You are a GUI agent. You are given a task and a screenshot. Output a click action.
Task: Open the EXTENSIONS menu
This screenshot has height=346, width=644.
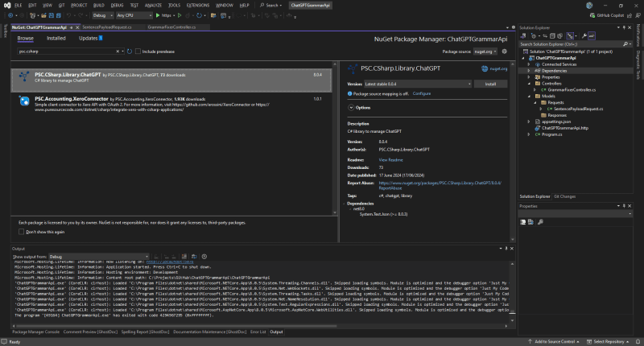198,6
